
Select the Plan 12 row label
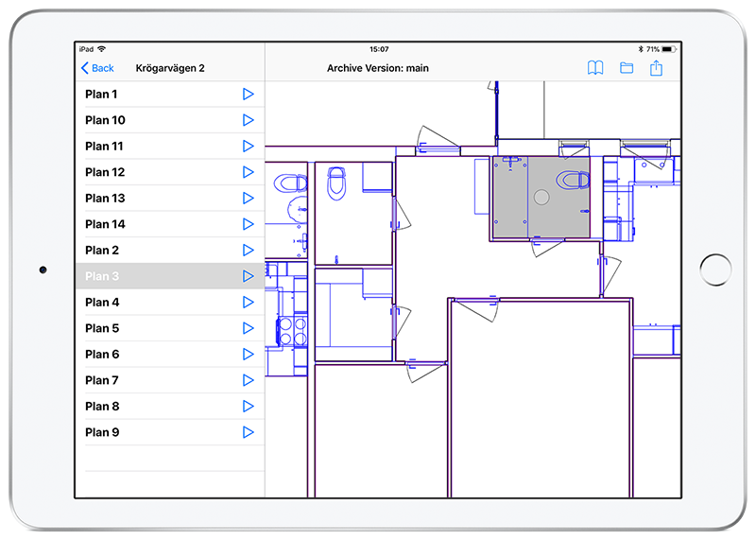105,172
